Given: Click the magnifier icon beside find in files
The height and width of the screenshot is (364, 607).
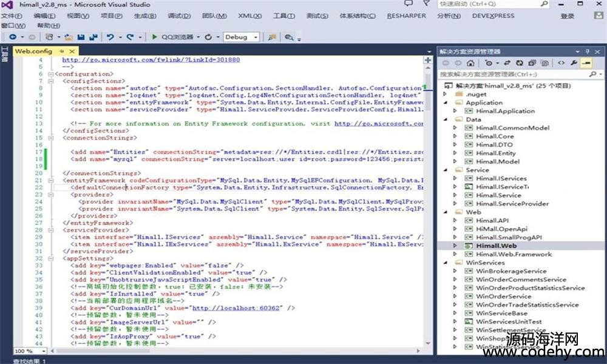Looking at the screenshot, I should 289,37.
